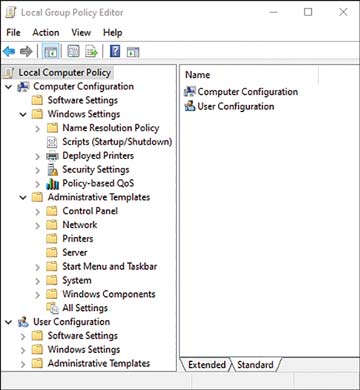360x390 pixels.
Task: Click the Name Resolution Policy folder icon
Action: 52,128
